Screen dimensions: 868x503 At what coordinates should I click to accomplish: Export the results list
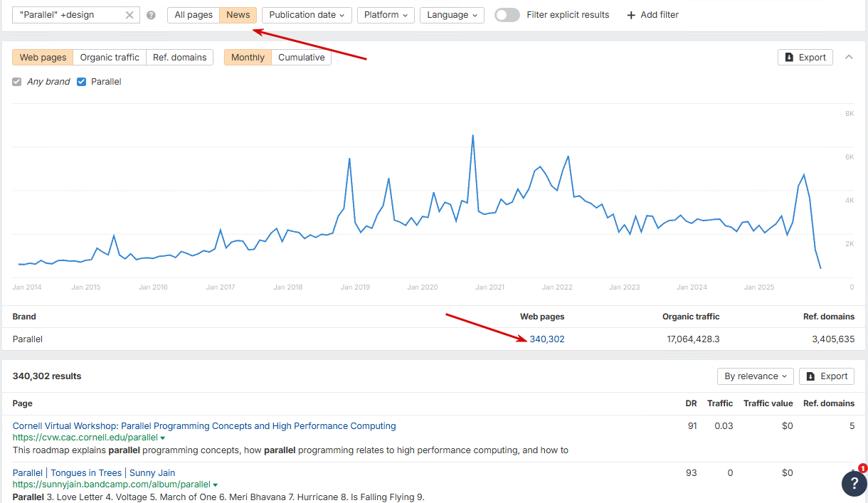(x=827, y=376)
